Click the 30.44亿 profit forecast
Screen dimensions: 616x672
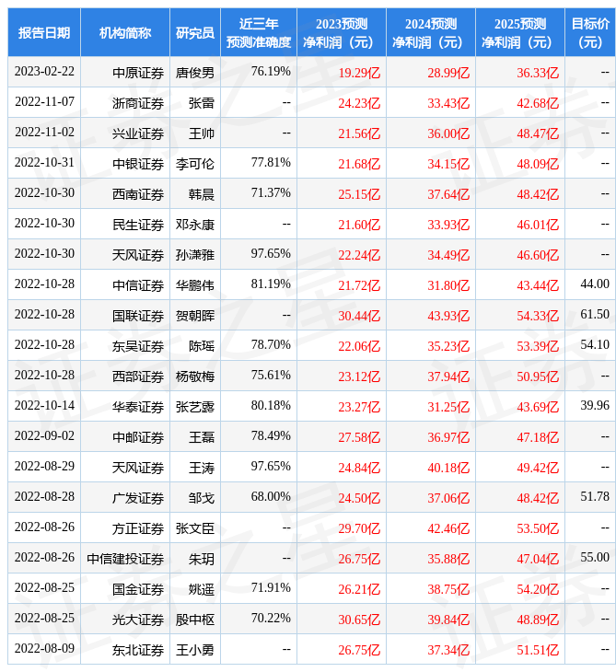pyautogui.click(x=359, y=317)
